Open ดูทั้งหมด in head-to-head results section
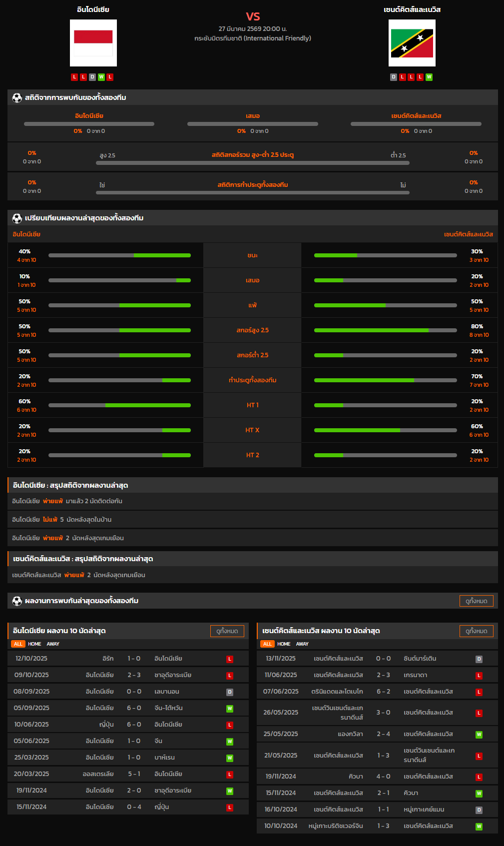Viewport: 504px width, 846px height. pyautogui.click(x=476, y=601)
